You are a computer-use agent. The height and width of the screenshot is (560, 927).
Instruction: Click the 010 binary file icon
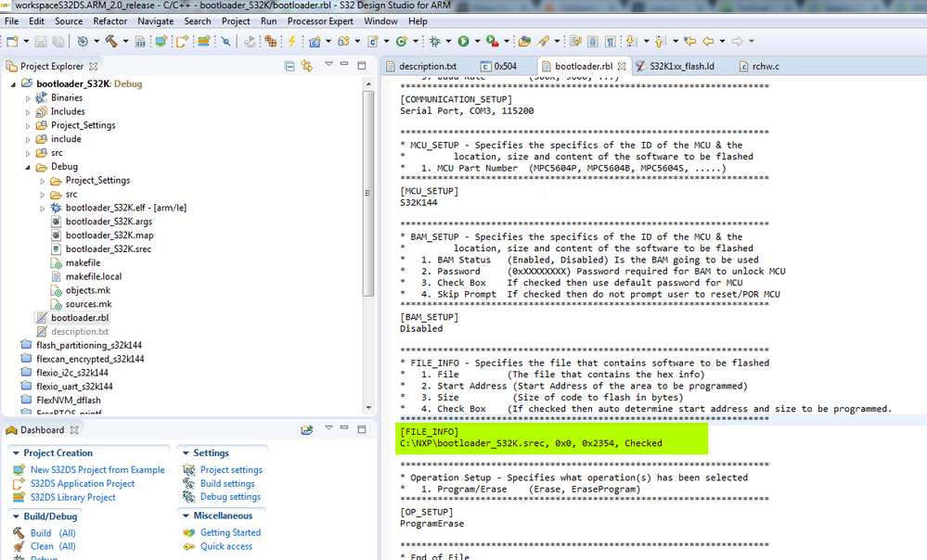click(x=140, y=42)
